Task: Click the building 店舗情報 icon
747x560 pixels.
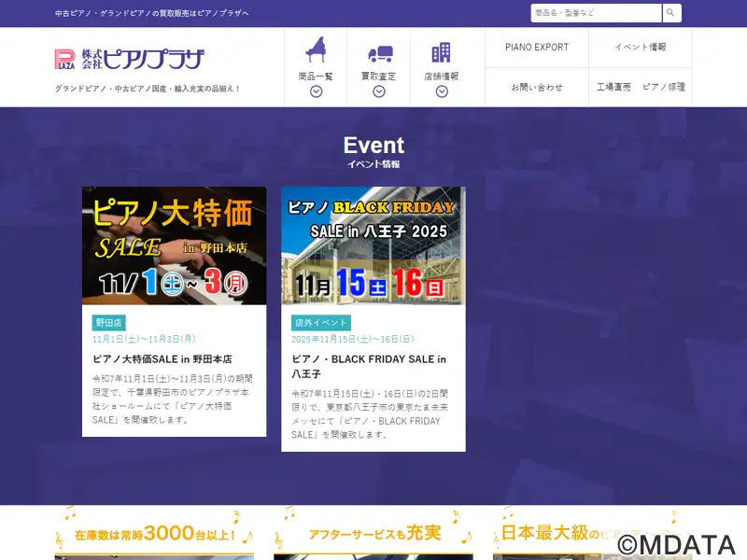Action: coord(441,52)
